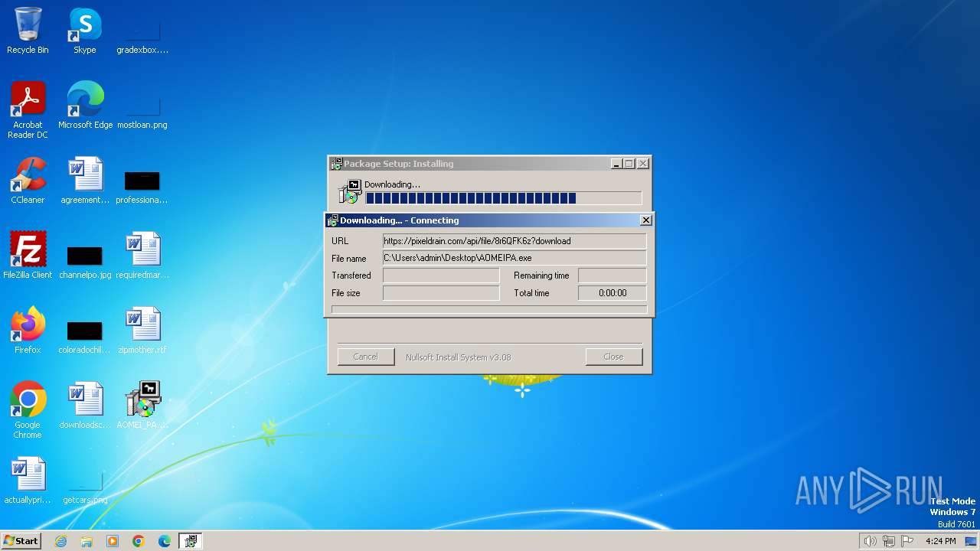Click the Show desktop button
Image resolution: width=980 pixels, height=551 pixels.
[x=971, y=541]
